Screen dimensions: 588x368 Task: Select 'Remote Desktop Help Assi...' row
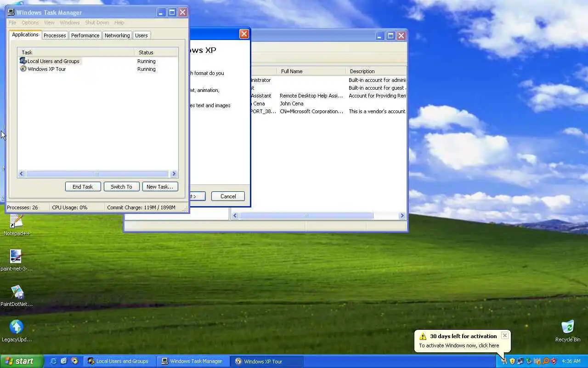tap(329, 96)
